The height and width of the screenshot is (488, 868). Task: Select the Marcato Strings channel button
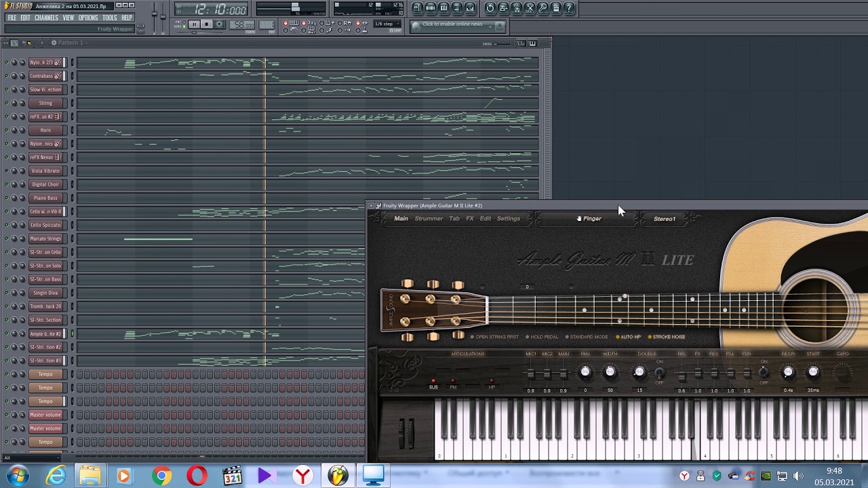tap(45, 239)
